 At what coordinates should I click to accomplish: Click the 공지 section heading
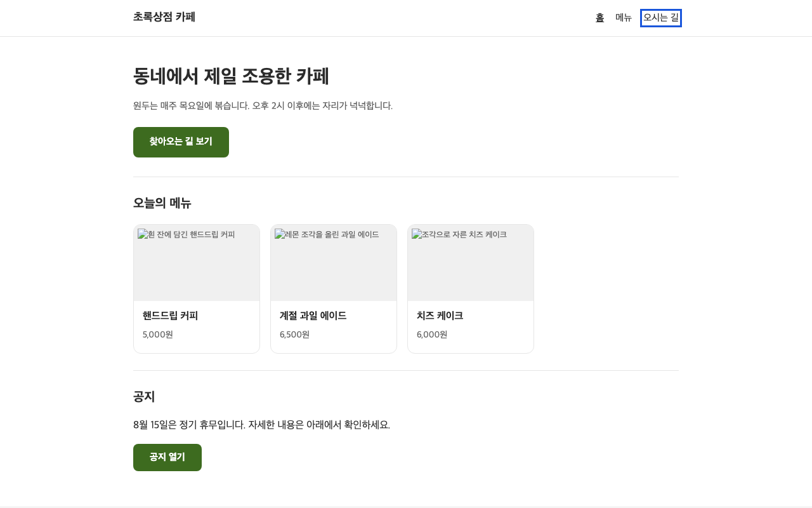point(144,397)
